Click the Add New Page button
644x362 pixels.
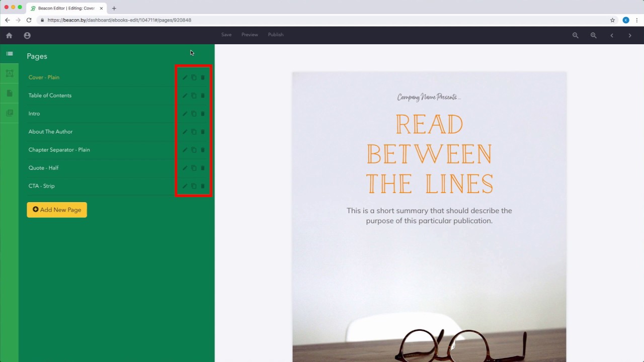pos(57,210)
